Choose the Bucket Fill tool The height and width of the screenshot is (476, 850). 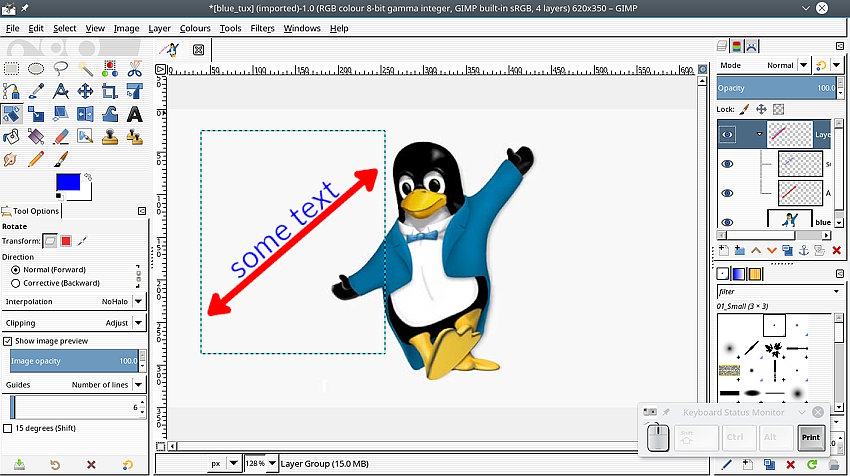click(x=11, y=136)
